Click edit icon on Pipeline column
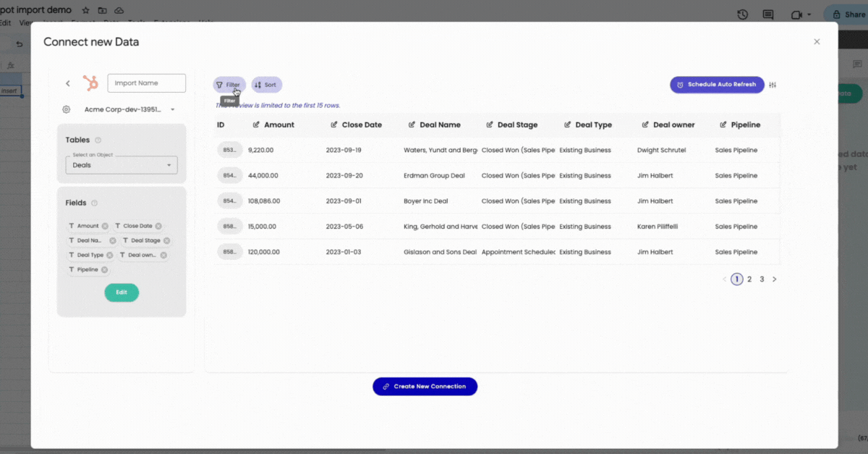 click(x=723, y=125)
